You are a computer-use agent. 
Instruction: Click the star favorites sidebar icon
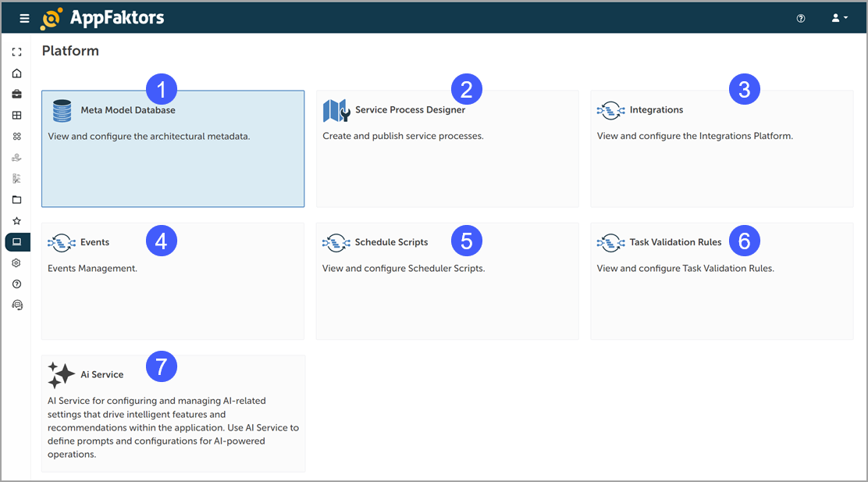[x=17, y=221]
